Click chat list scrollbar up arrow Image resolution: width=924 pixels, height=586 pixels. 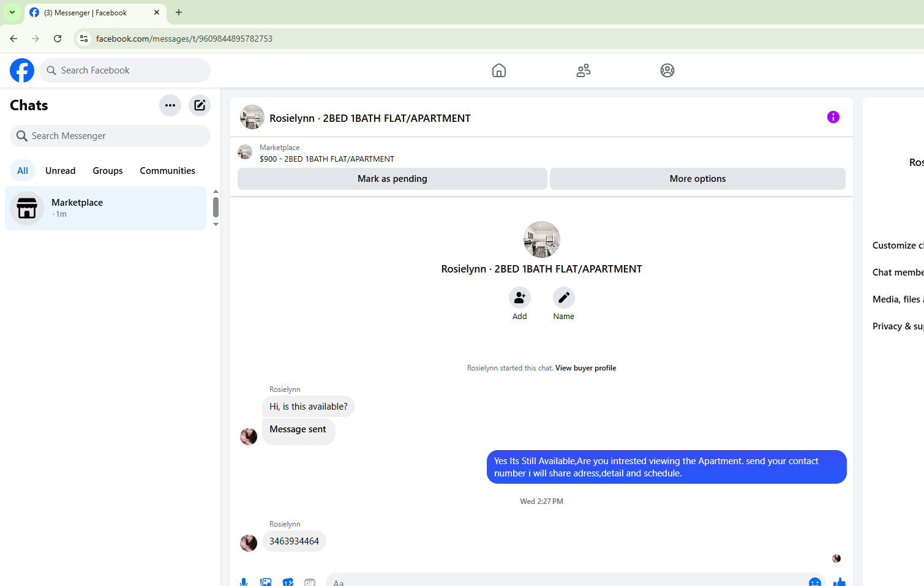216,192
